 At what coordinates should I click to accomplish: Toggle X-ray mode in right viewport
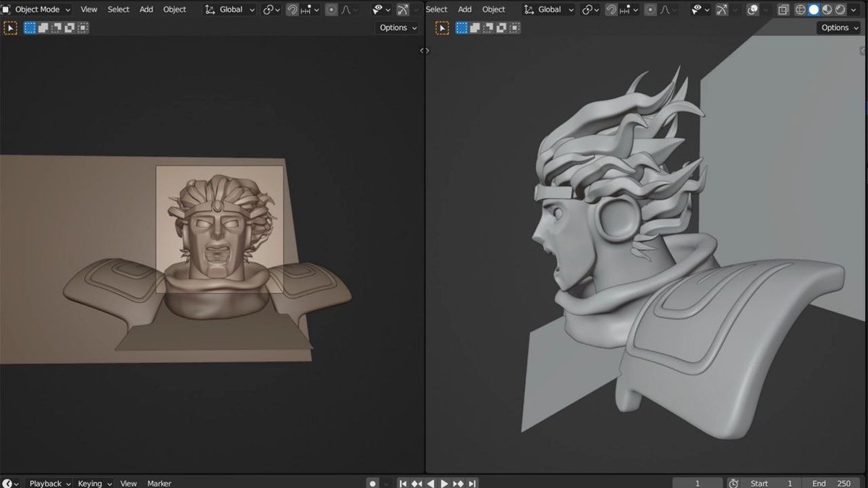[783, 9]
